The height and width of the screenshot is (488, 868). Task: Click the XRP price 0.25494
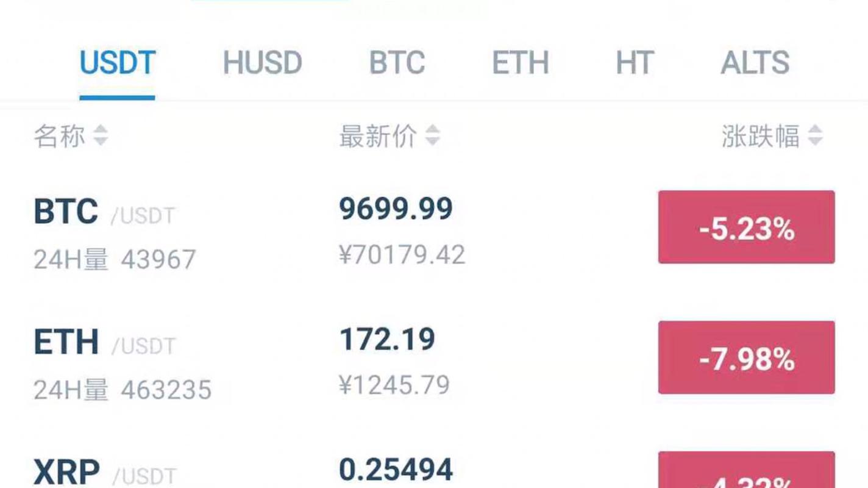[x=396, y=470]
